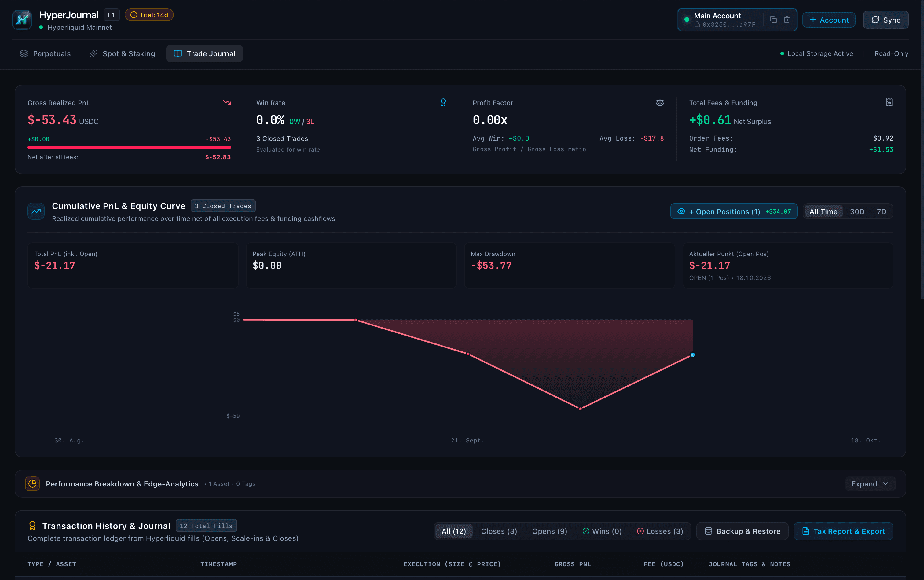The height and width of the screenshot is (580, 924).
Task: Delete Main Account via trash icon
Action: point(787,20)
